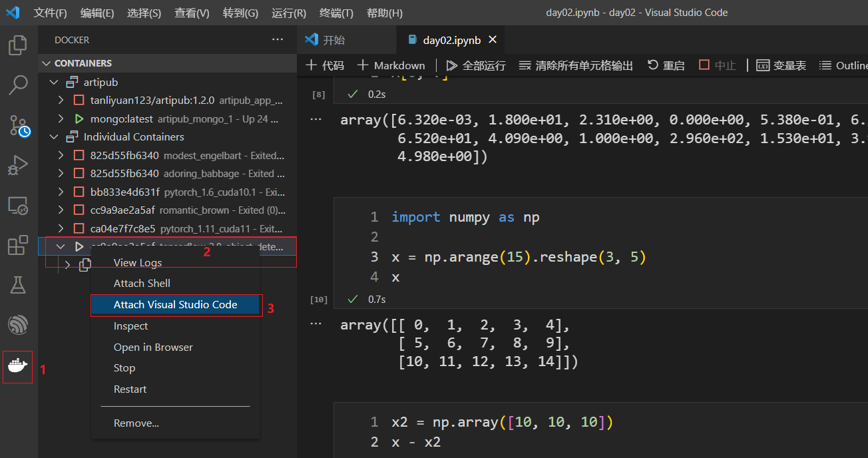
Task: Click execution count [10]
Action: (x=319, y=300)
